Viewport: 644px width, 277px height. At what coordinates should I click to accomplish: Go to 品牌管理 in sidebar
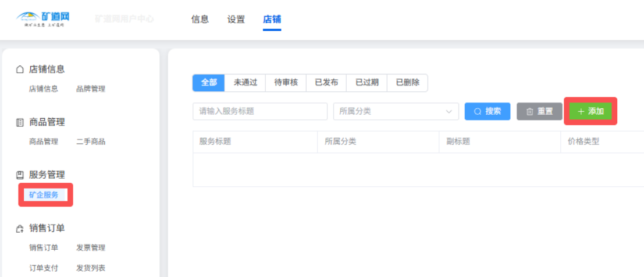(x=91, y=89)
